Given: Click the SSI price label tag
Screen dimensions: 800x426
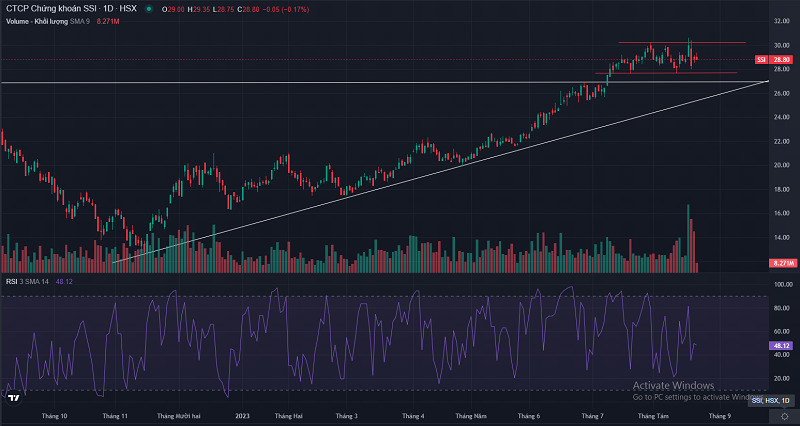Looking at the screenshot, I should (x=761, y=59).
